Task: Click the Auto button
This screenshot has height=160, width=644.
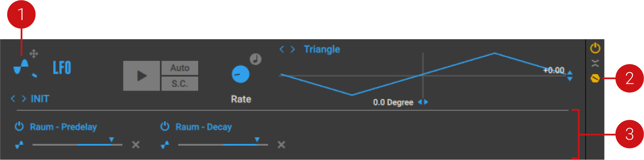Action: point(180,68)
